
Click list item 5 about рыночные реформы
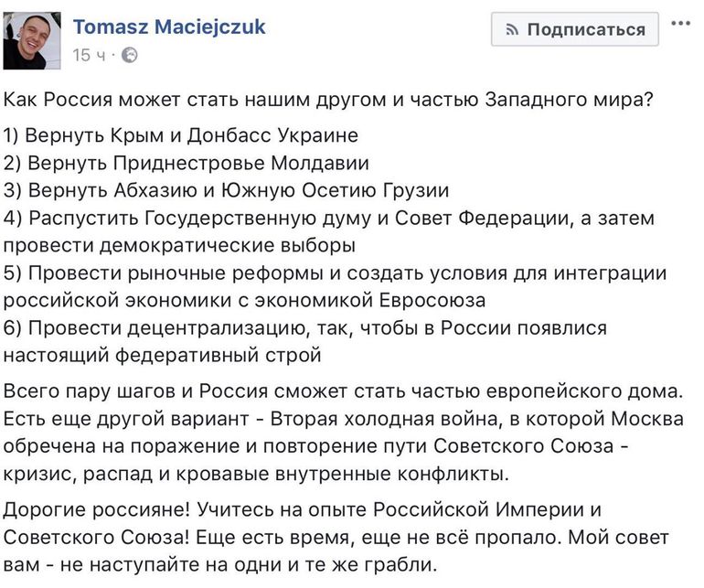coord(335,273)
